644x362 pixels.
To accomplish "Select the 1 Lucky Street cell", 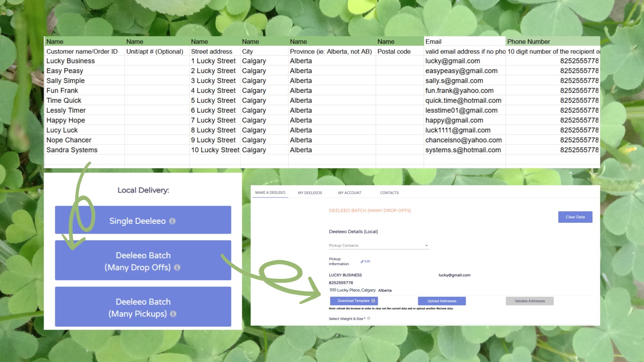I will tap(215, 61).
